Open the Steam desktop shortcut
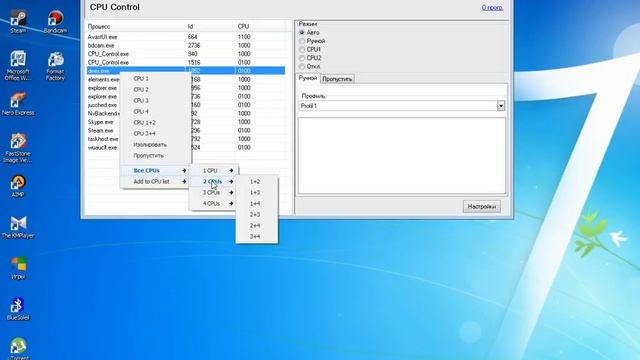This screenshot has width=640, height=360. tap(18, 21)
